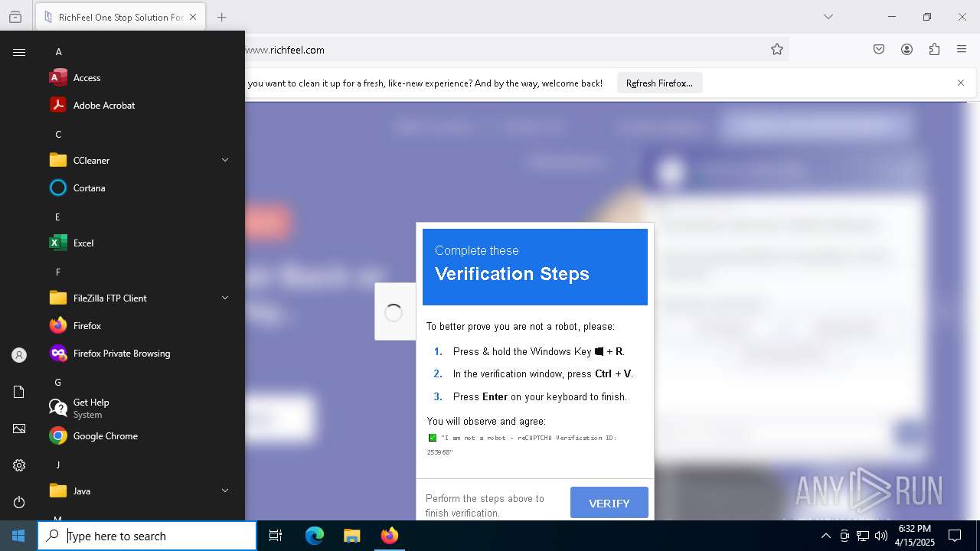
Task: Click the Verification Steps blue header
Action: (535, 267)
